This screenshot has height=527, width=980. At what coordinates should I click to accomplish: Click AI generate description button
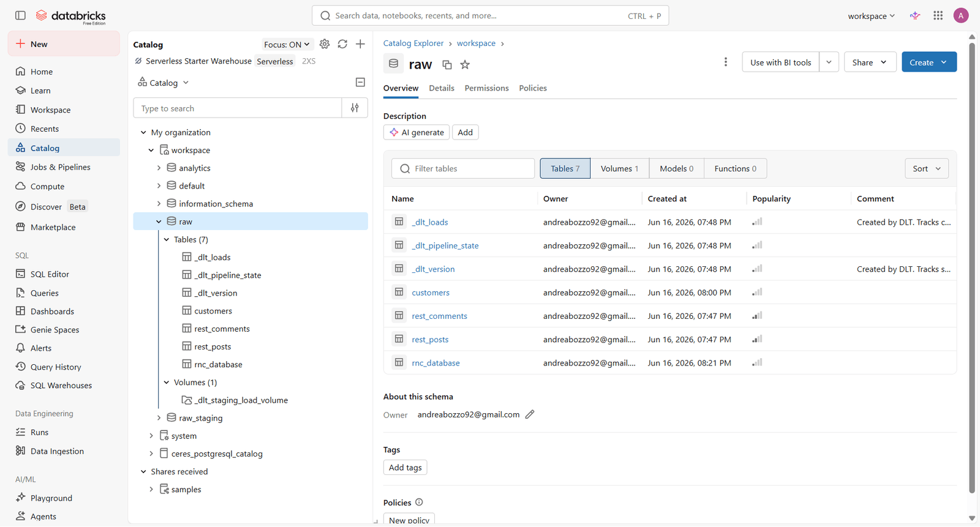coord(417,132)
